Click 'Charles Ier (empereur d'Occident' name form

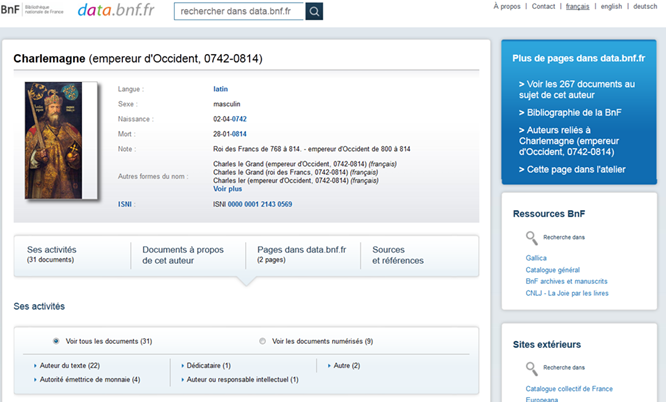click(x=296, y=181)
